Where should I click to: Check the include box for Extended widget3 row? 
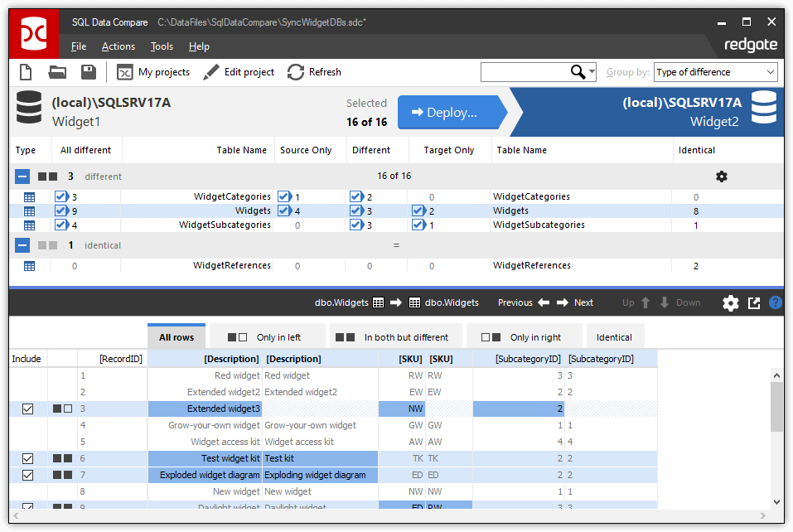(x=27, y=409)
